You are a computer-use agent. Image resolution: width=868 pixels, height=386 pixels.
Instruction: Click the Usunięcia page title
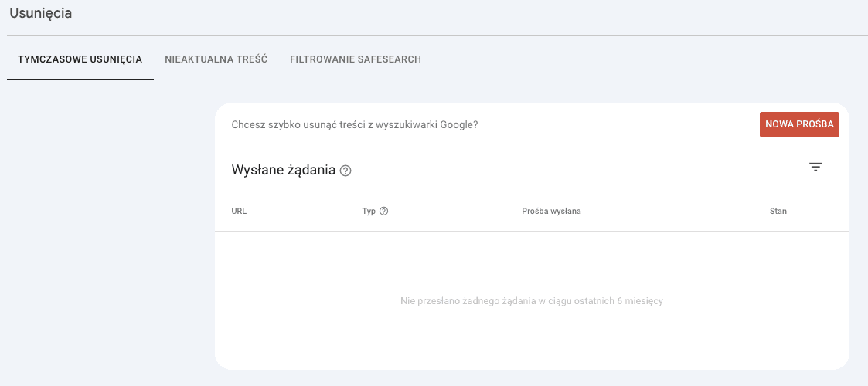(40, 13)
